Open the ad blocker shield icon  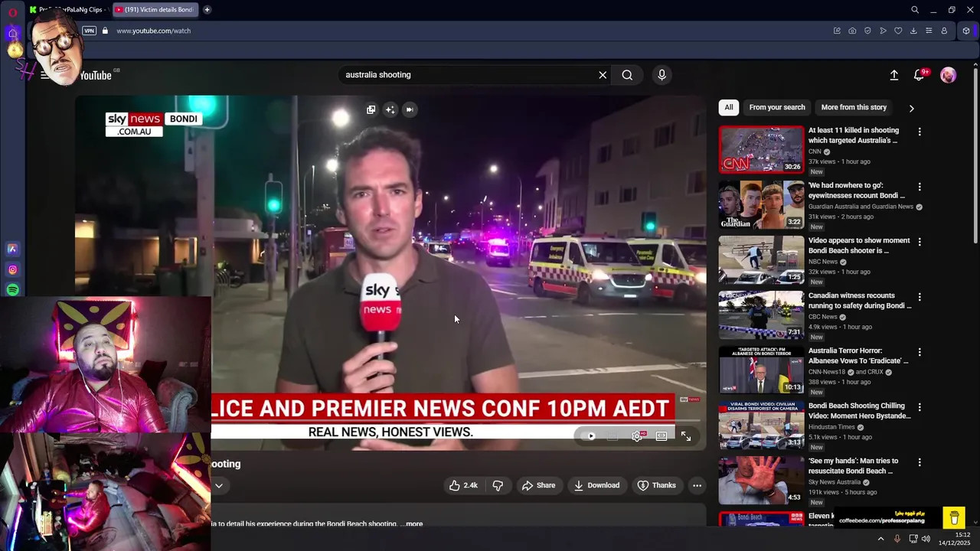pyautogui.click(x=867, y=31)
